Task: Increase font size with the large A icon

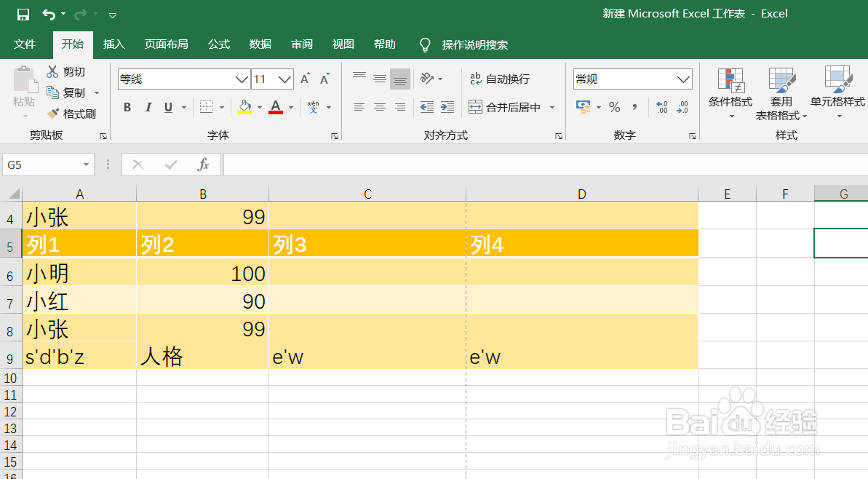Action: 305,79
